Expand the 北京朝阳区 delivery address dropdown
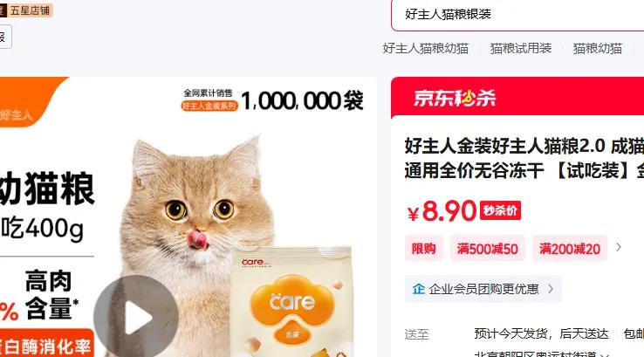The height and width of the screenshot is (357, 644). pyautogui.click(x=605, y=355)
